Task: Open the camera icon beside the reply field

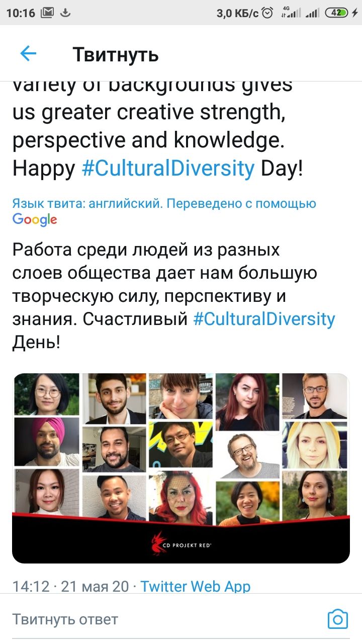Action: [337, 619]
